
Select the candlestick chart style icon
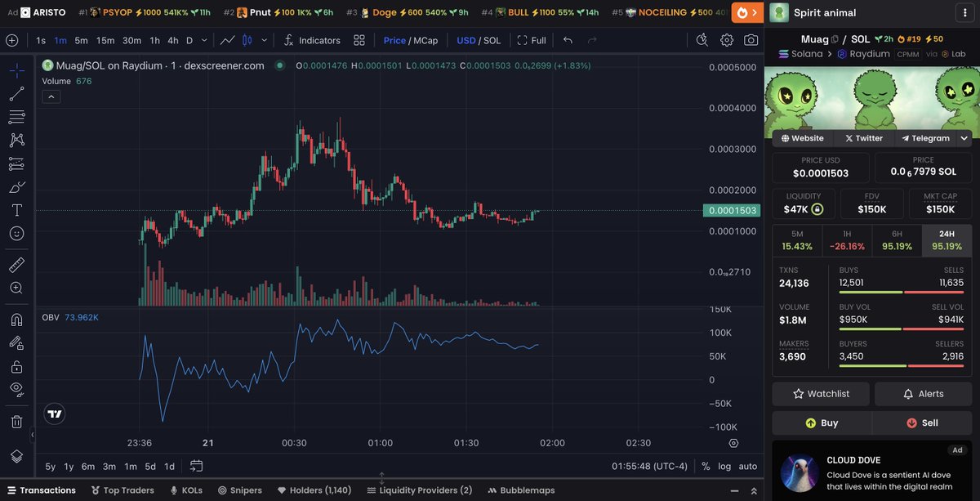coord(247,40)
